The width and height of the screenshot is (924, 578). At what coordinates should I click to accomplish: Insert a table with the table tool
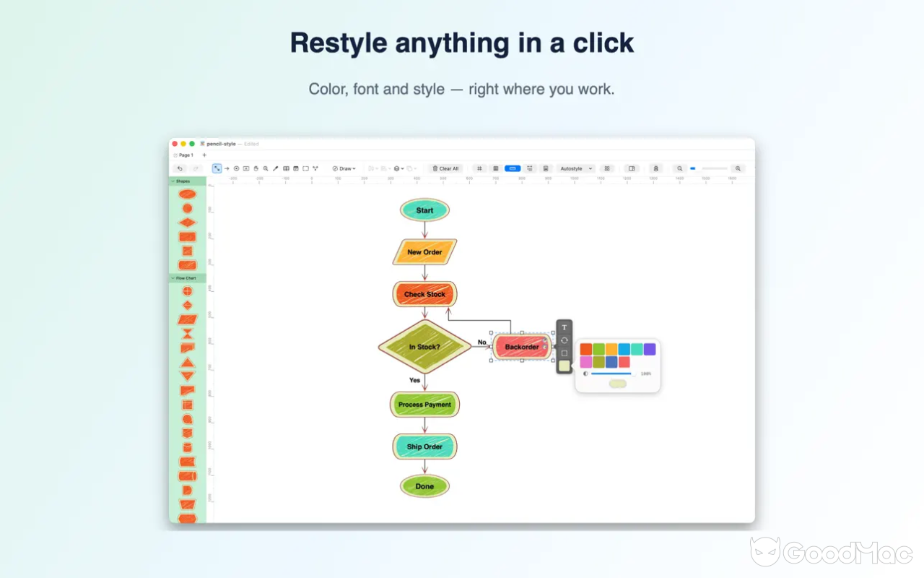pos(286,168)
